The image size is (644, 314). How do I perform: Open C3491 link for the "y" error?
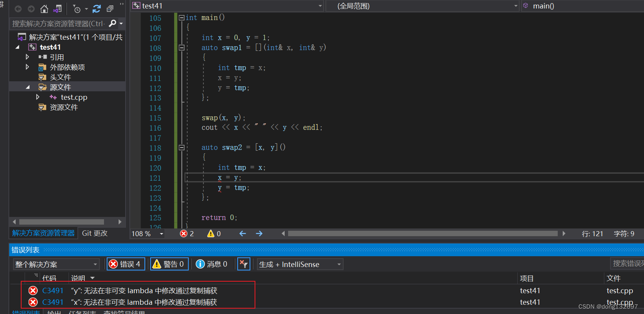(x=53, y=290)
